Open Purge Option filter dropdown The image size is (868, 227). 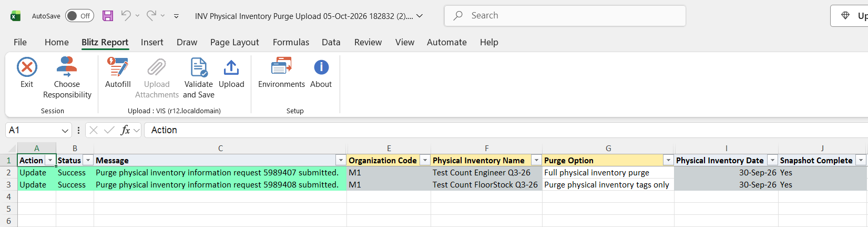[668, 161]
